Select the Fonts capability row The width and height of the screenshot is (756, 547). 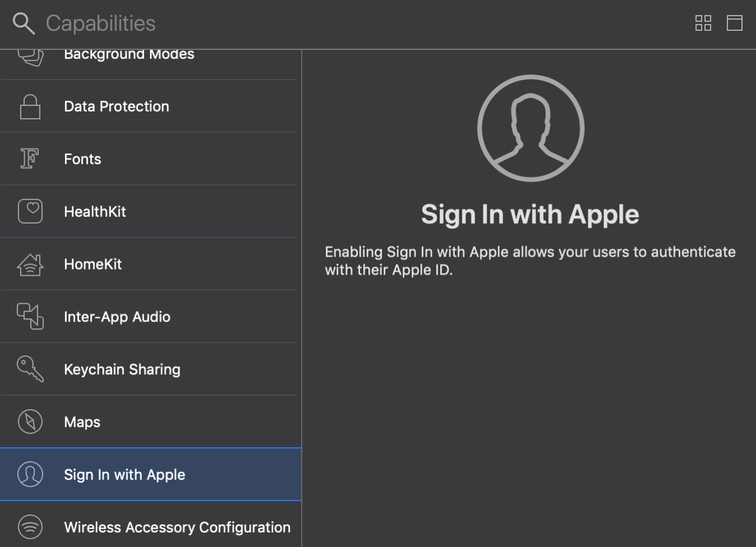(x=82, y=159)
